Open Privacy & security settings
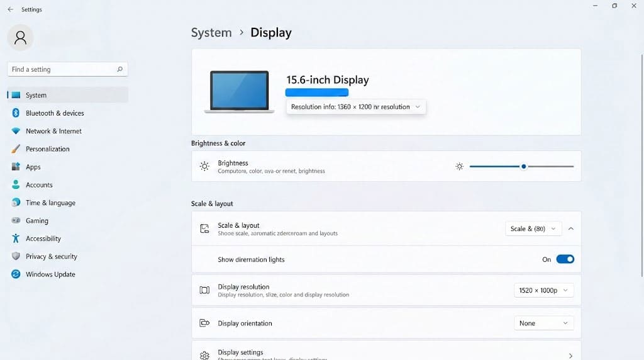 (x=51, y=257)
